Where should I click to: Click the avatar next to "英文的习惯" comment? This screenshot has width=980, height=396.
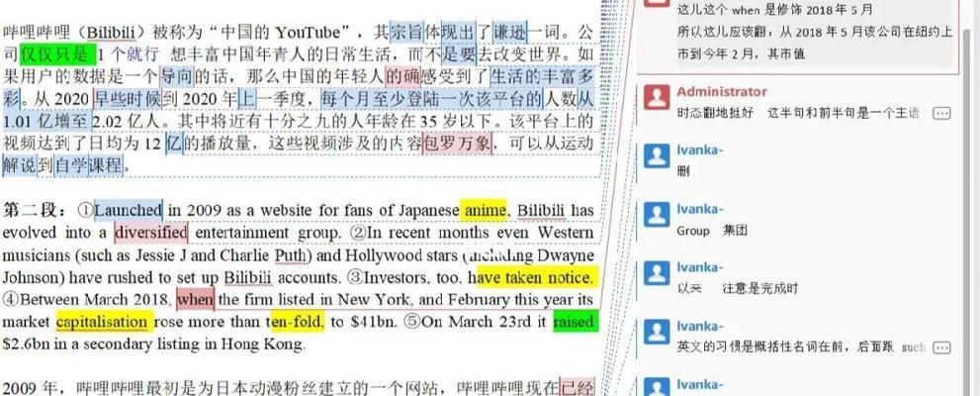[657, 332]
